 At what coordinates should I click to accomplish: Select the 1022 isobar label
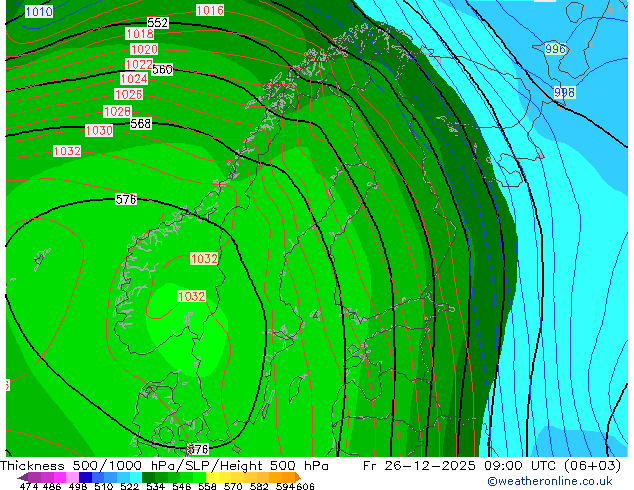click(139, 64)
